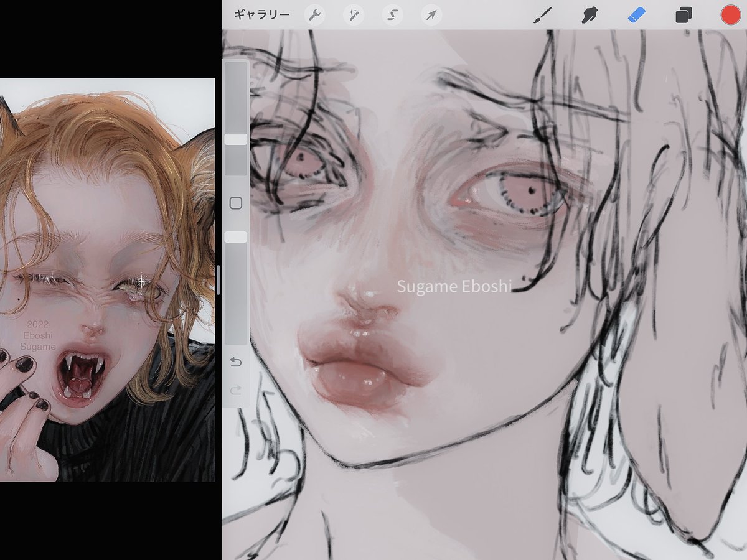Select the Brush tool
Image resolution: width=747 pixels, height=560 pixels.
tap(543, 15)
